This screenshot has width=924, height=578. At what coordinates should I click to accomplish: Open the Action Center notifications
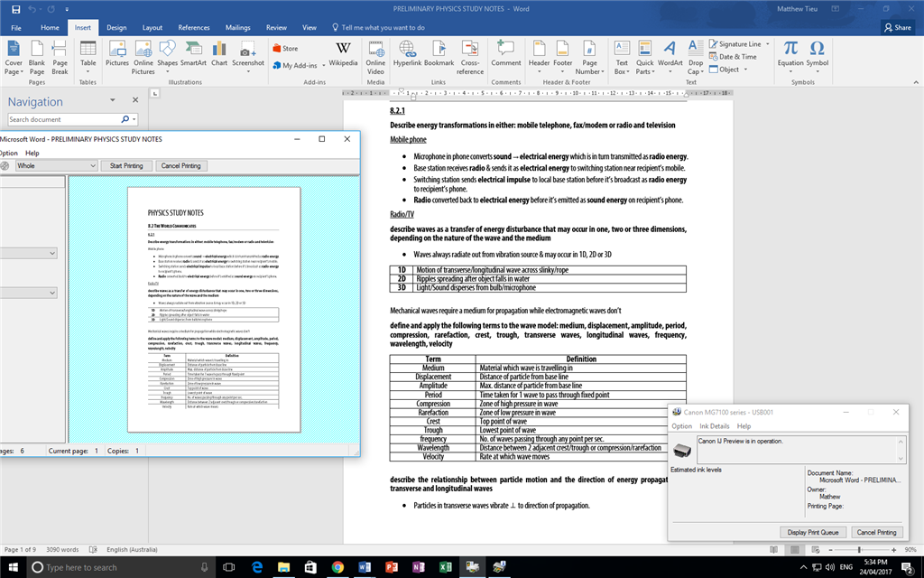[x=908, y=567]
